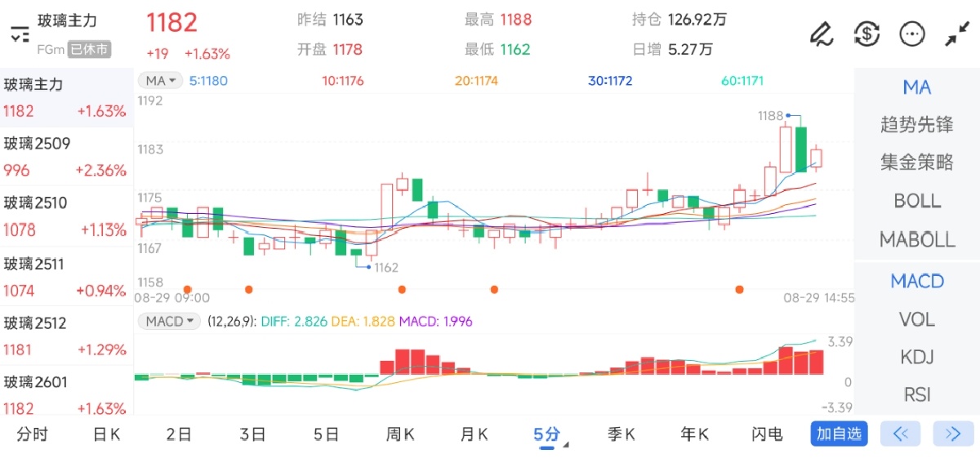Tap the 玻璃主力 title in header

(67, 21)
